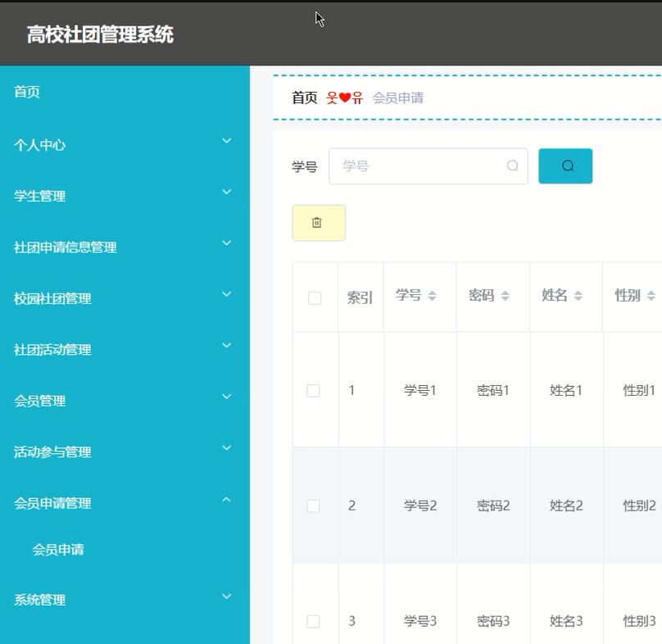Click cell 姓名2 in table
Viewport: 662px width, 644px height.
[566, 506]
